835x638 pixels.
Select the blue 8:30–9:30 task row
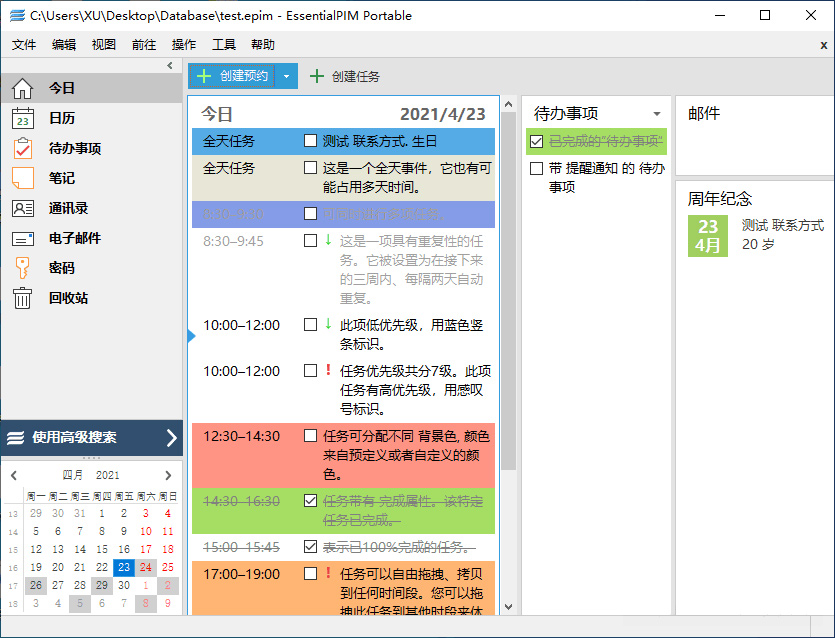pos(343,214)
